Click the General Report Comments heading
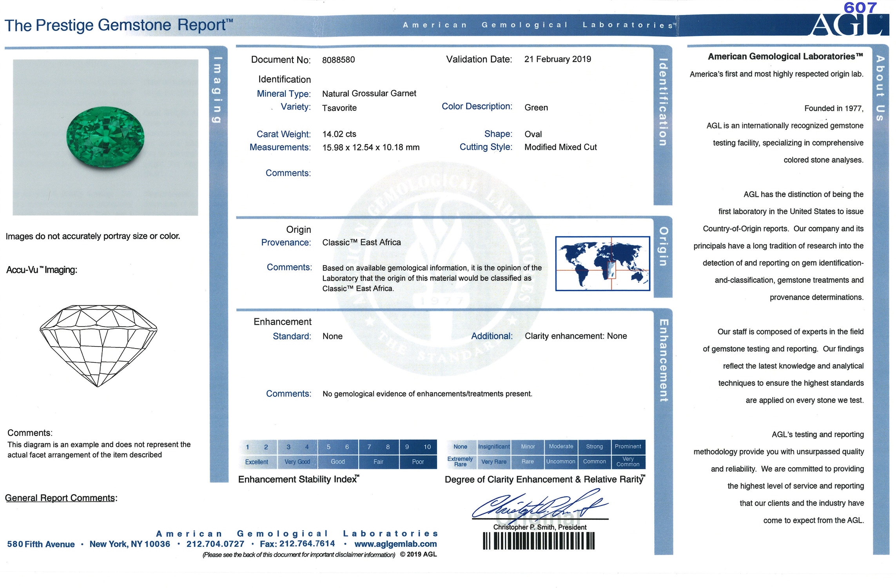896x588 pixels. 61,498
